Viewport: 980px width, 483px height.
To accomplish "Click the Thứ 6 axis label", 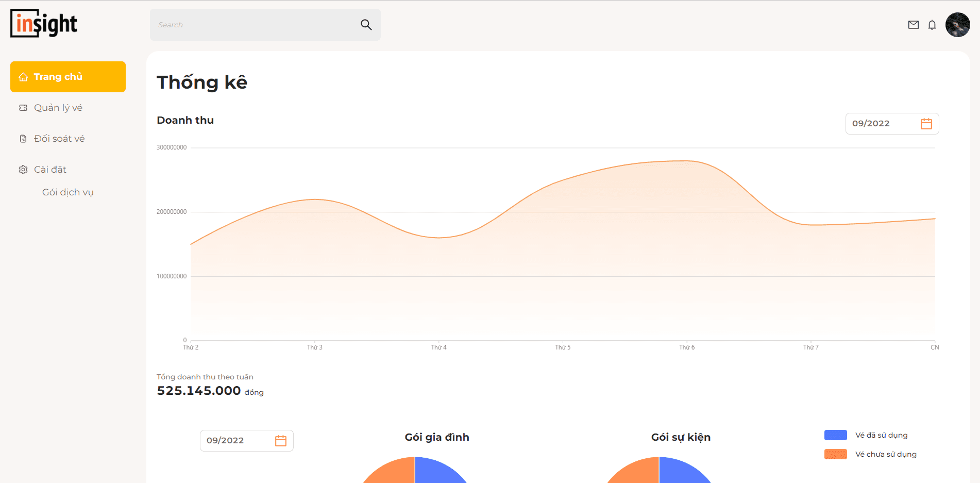I will (x=687, y=347).
